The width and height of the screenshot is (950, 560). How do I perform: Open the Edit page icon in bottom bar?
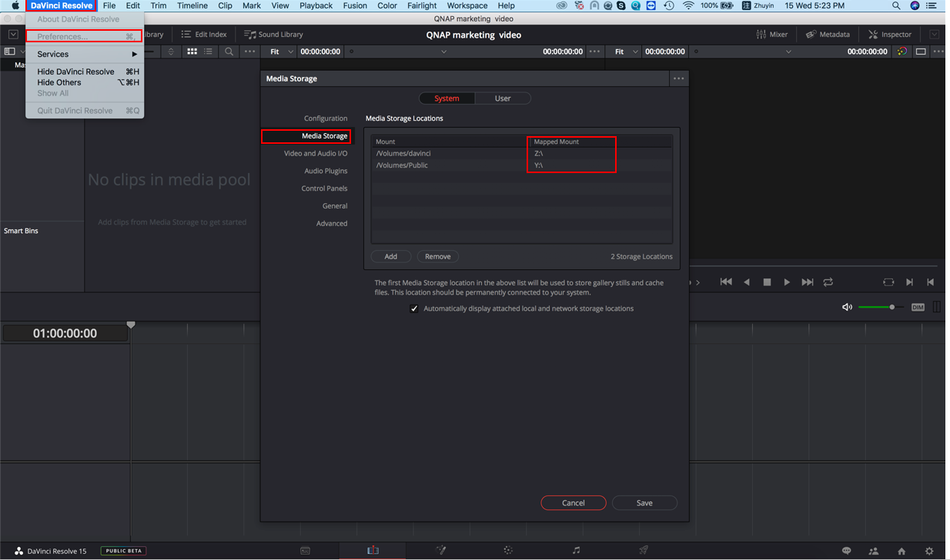click(373, 551)
